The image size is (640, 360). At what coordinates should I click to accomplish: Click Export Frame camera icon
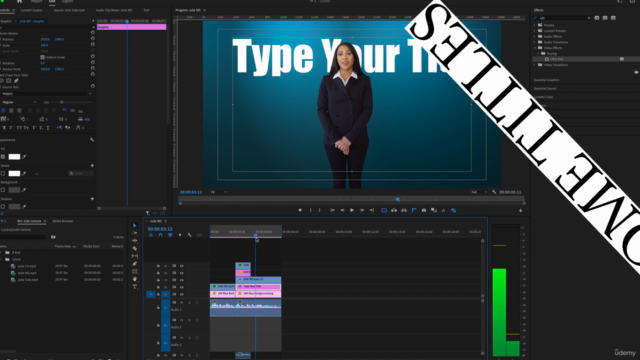[x=424, y=210]
